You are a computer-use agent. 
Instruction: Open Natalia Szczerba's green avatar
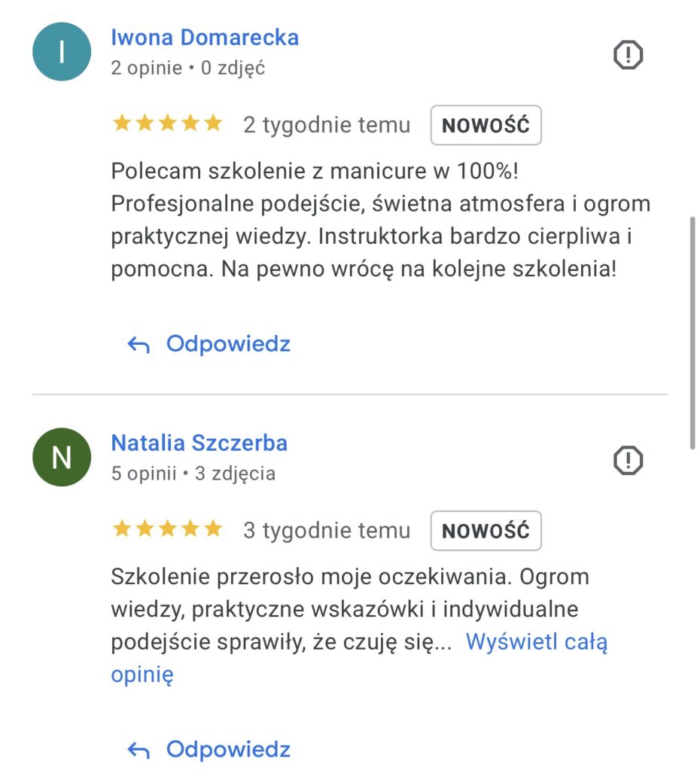click(x=62, y=457)
